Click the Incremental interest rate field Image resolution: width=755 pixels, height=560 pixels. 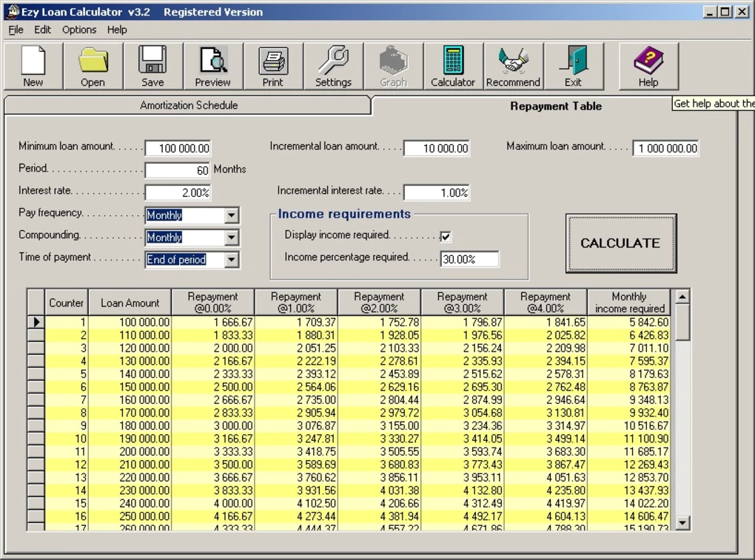pos(437,192)
